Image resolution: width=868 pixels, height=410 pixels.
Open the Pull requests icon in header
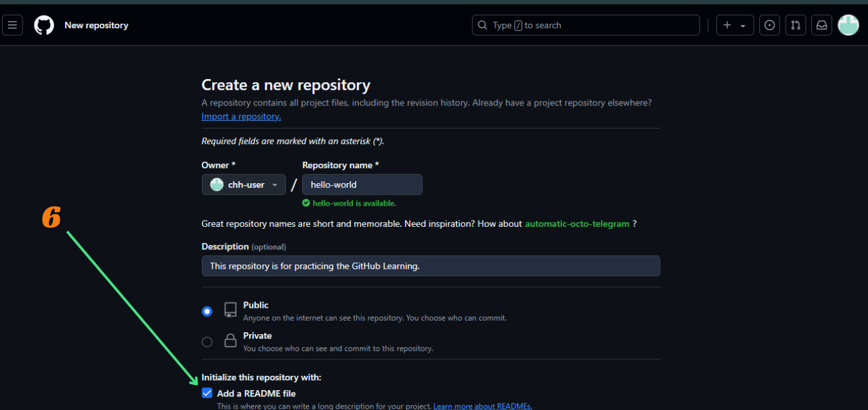(795, 25)
